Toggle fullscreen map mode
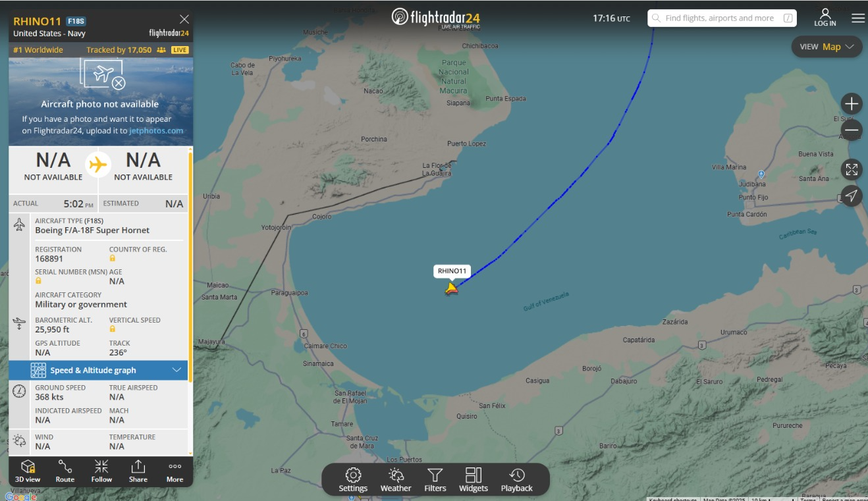Viewport: 868px width, 501px height. coord(852,170)
